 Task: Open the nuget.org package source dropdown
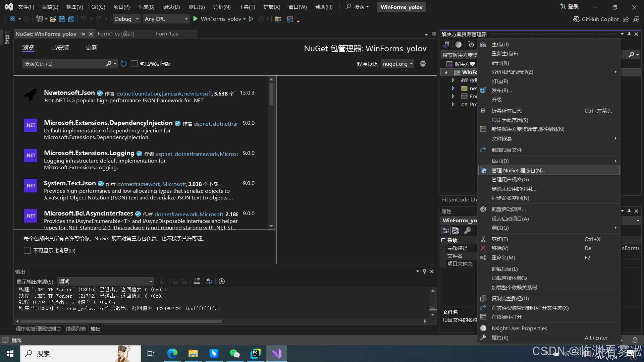398,64
